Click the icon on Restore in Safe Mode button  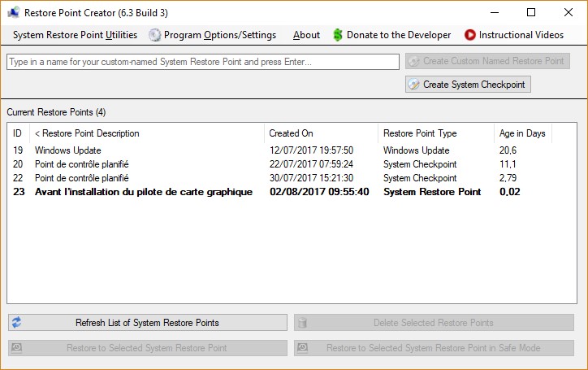pos(303,348)
